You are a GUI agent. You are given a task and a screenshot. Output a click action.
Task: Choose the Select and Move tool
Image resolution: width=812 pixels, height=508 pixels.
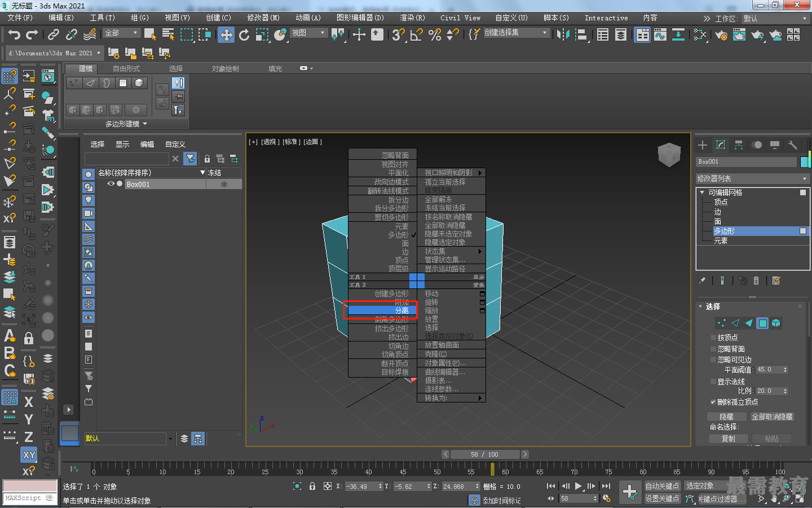click(x=226, y=35)
